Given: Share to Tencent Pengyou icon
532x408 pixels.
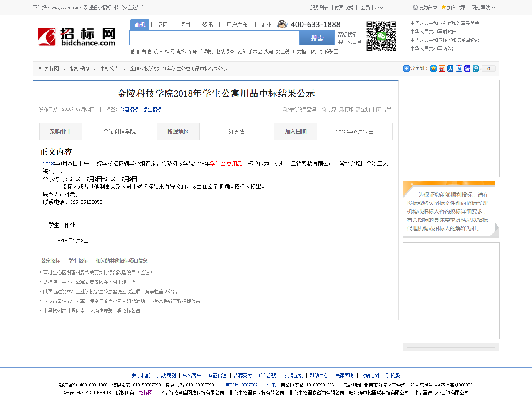Looking at the screenshot, I should tap(476, 68).
